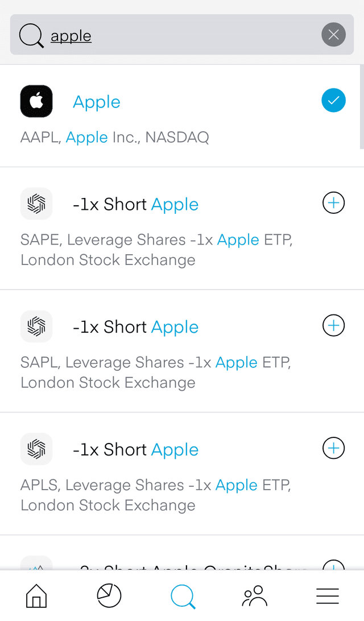Viewport: 364px width, 621px height.
Task: Tap the -1x Short Apple title on the SAPE row
Action: coord(136,204)
